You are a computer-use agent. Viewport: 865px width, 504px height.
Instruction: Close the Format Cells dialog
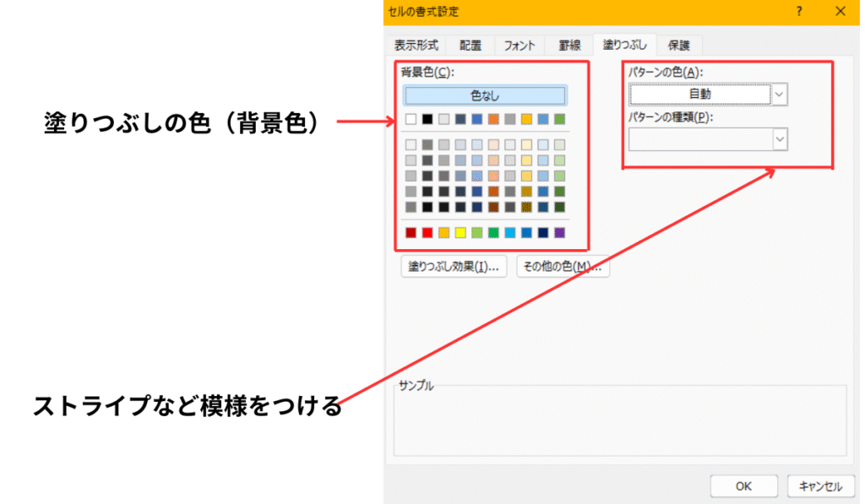[840, 12]
